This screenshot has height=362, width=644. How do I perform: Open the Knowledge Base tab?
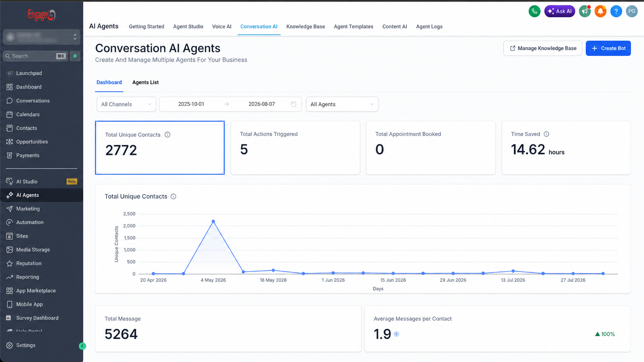click(x=305, y=27)
